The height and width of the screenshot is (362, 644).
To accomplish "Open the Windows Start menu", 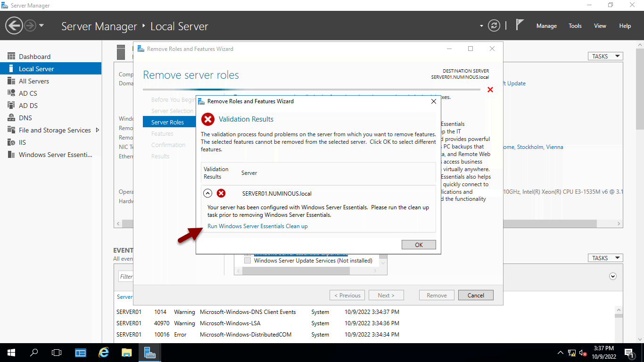I will point(11,352).
